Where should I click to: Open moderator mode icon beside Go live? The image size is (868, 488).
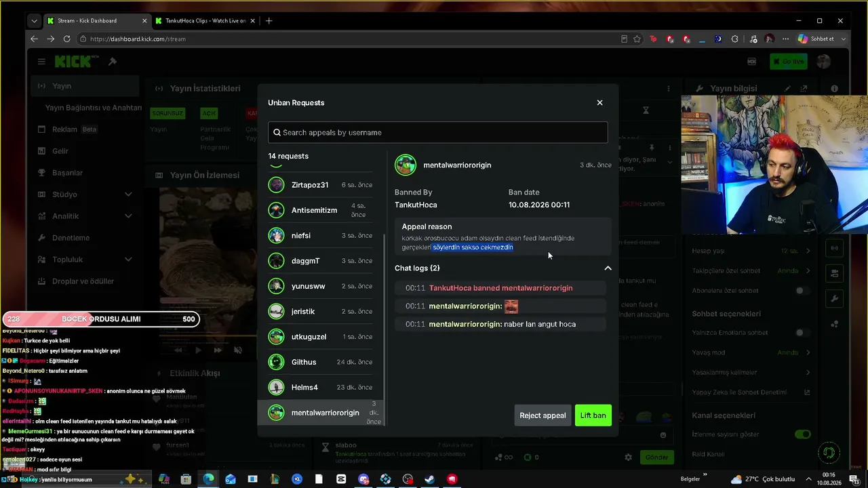coord(751,62)
